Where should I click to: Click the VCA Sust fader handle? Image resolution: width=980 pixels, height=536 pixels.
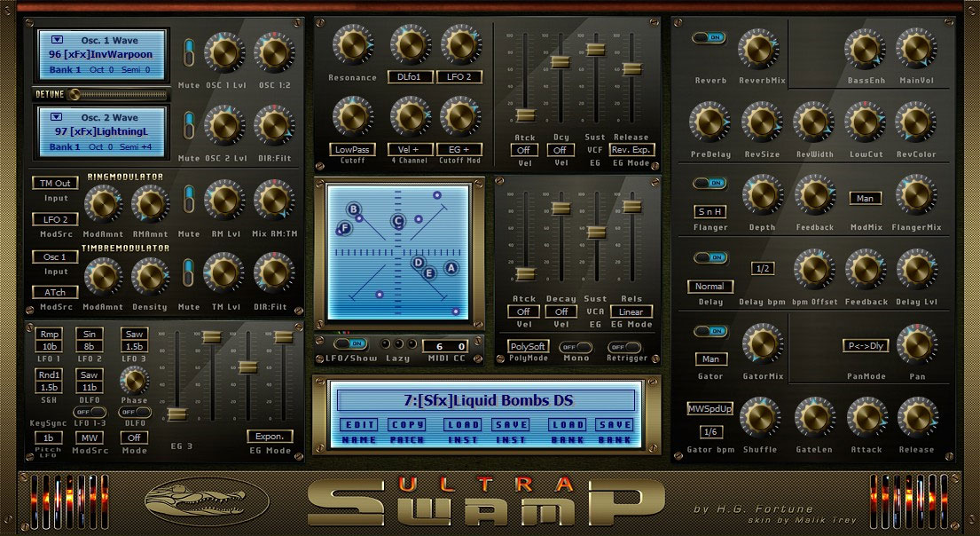pos(597,232)
